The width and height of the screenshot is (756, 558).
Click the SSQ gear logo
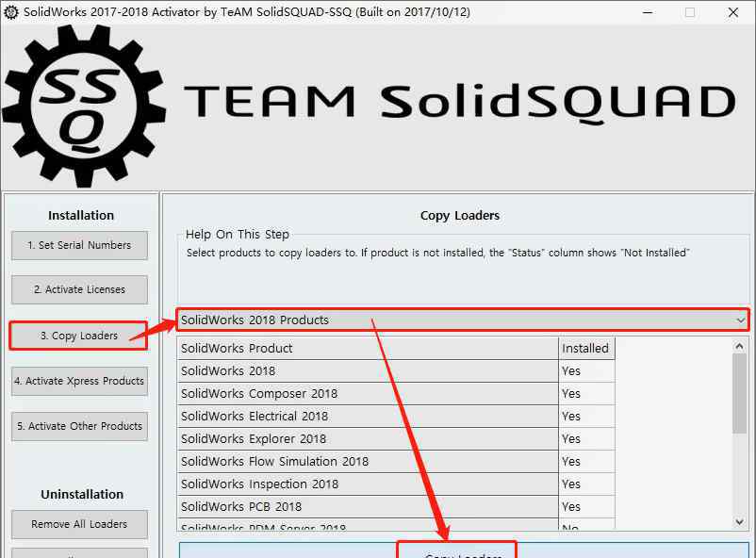84,107
